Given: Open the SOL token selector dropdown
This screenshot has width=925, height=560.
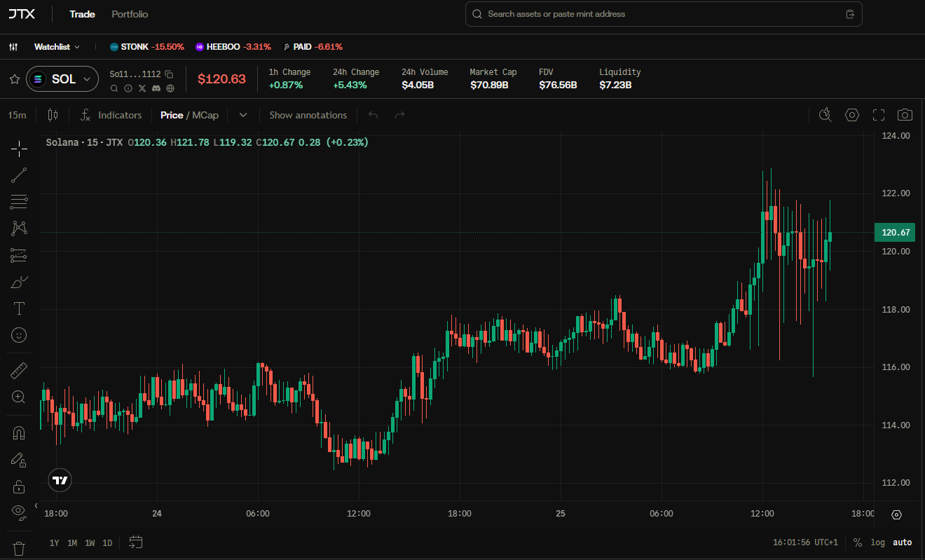Looking at the screenshot, I should [62, 79].
